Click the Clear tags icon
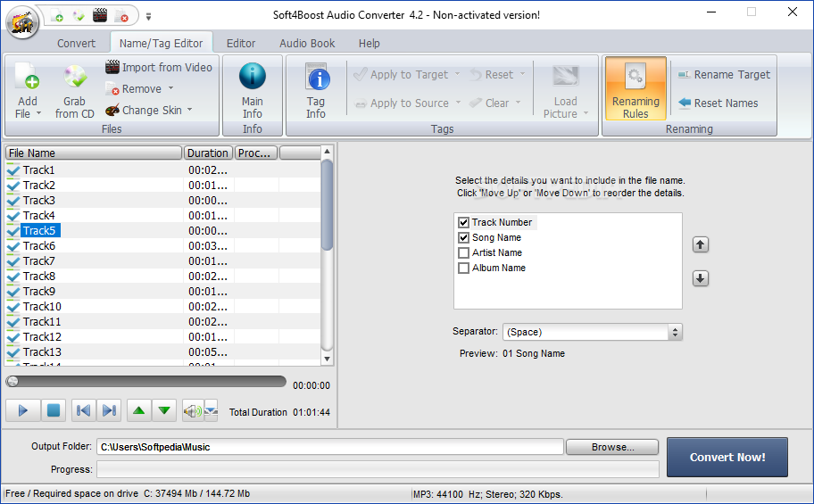The height and width of the screenshot is (504, 814). pyautogui.click(x=476, y=103)
